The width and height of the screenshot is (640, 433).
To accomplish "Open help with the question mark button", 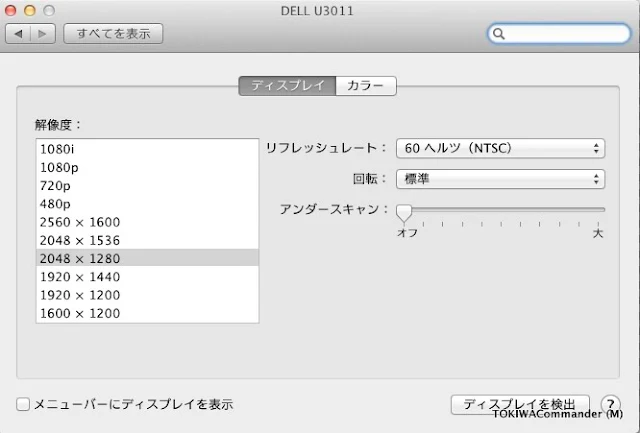I will [610, 404].
